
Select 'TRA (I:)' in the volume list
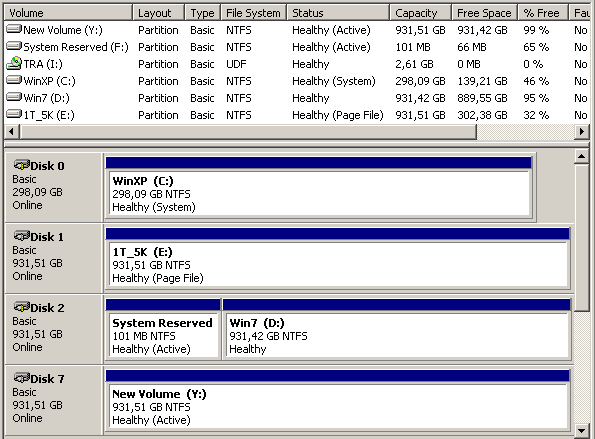[43, 64]
